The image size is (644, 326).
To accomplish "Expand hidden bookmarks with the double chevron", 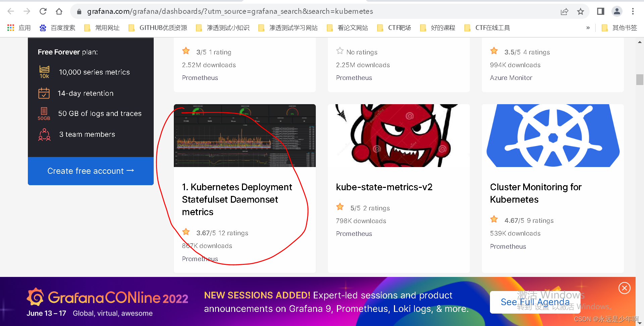I will pos(588,28).
